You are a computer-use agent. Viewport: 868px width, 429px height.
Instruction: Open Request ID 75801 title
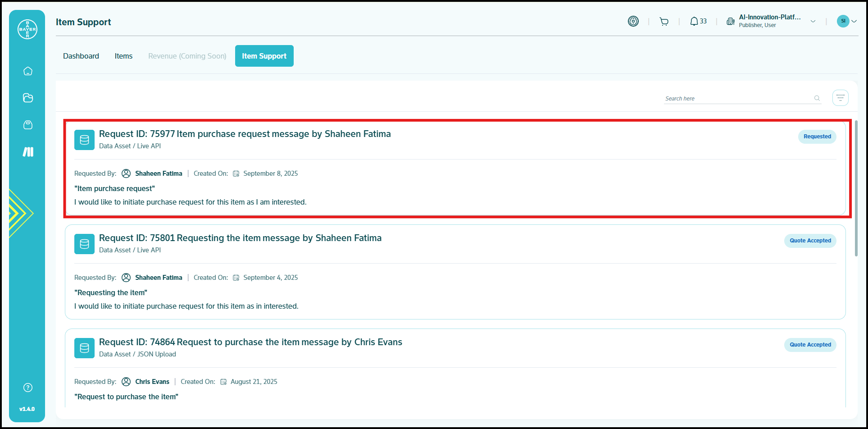(240, 238)
